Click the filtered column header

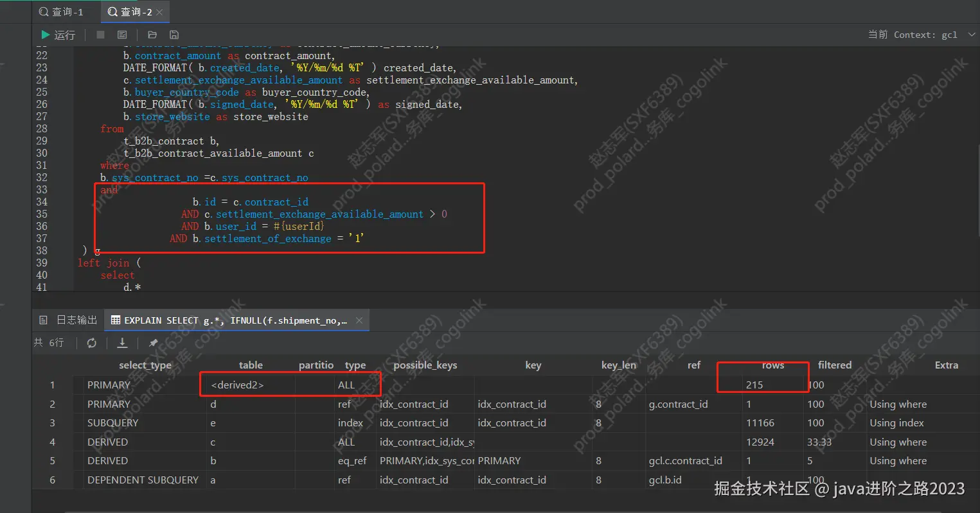(x=835, y=365)
